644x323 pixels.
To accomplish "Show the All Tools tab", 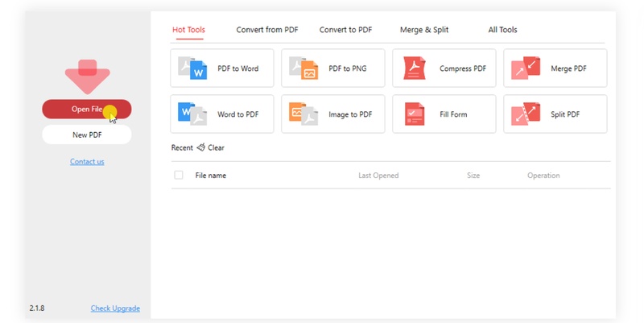I will point(502,30).
